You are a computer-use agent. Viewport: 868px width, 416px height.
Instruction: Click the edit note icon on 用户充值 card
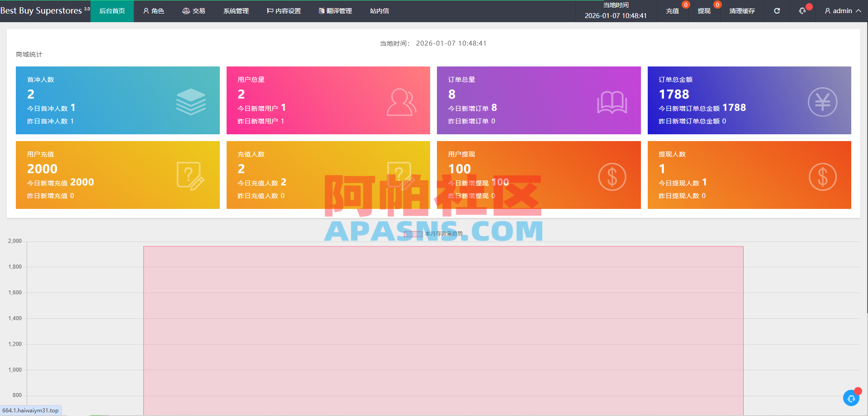[190, 176]
